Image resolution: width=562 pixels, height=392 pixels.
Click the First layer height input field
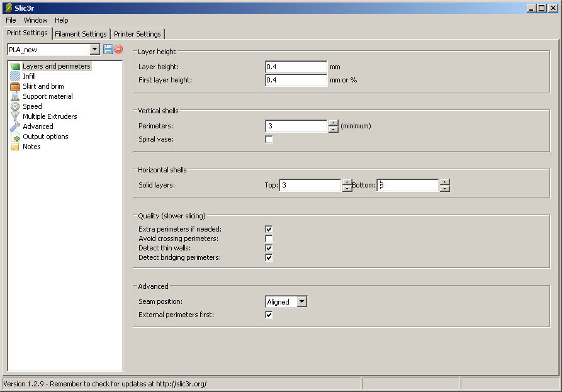[x=296, y=80]
